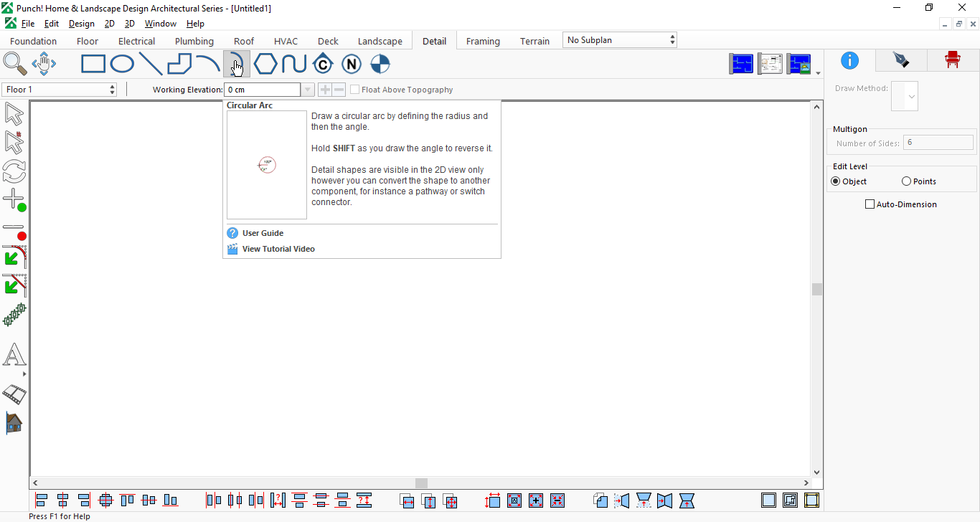980x522 pixels.
Task: Expand the view toolbar overflow arrow
Action: point(818,73)
